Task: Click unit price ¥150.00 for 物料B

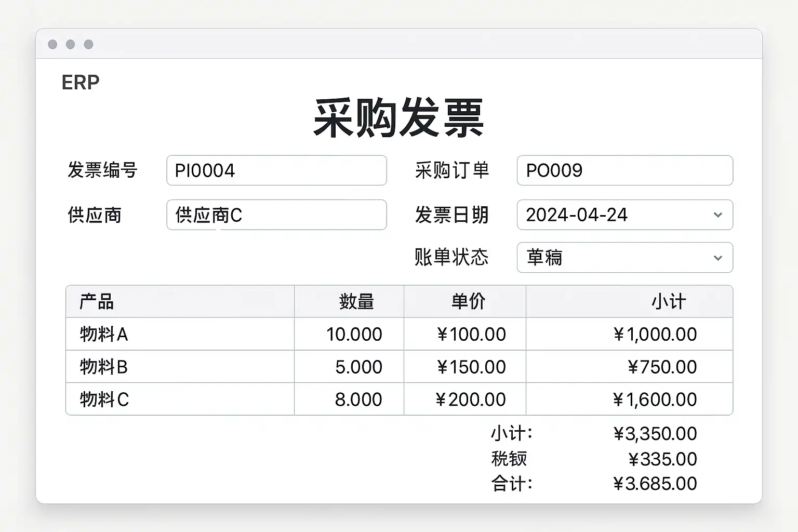Action: pyautogui.click(x=471, y=367)
